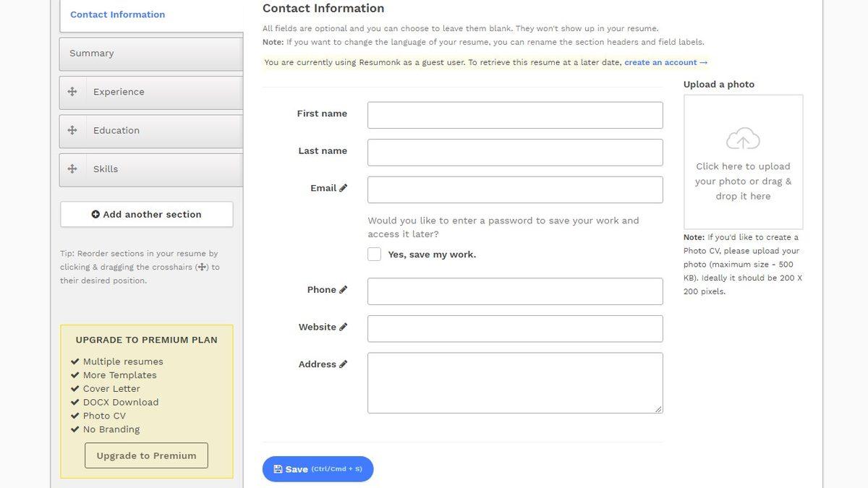Switch to the Summary section
The height and width of the screenshot is (488, 868).
[x=91, y=52]
